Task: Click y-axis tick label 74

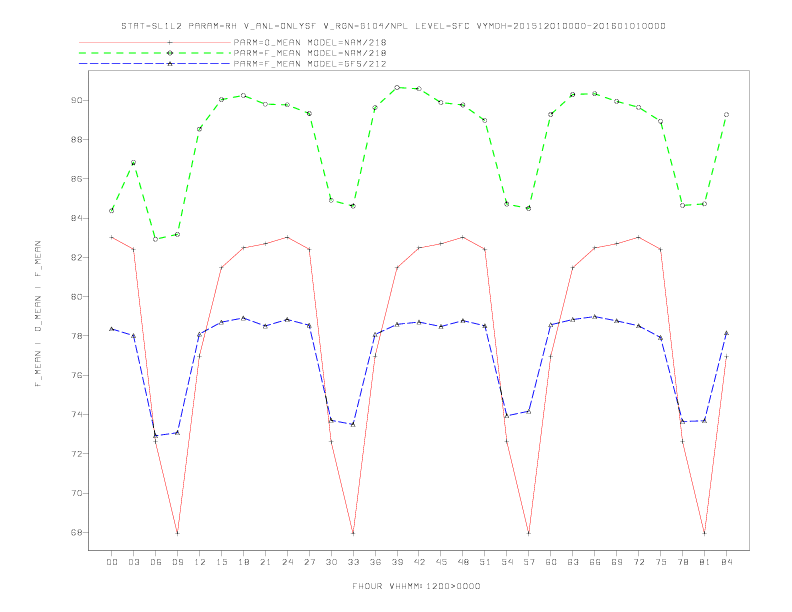Action: click(76, 415)
